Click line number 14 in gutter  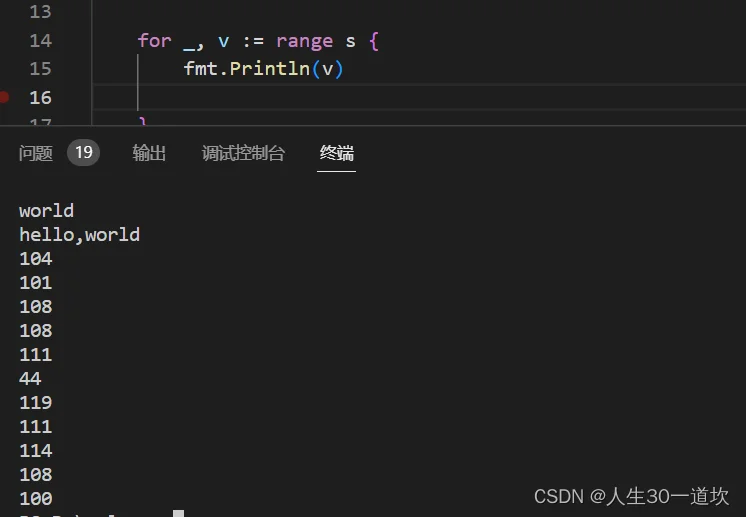[40, 40]
